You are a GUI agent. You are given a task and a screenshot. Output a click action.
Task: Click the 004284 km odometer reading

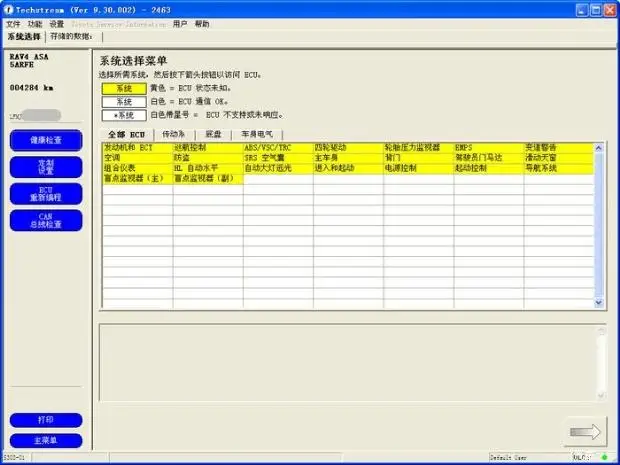31,88
